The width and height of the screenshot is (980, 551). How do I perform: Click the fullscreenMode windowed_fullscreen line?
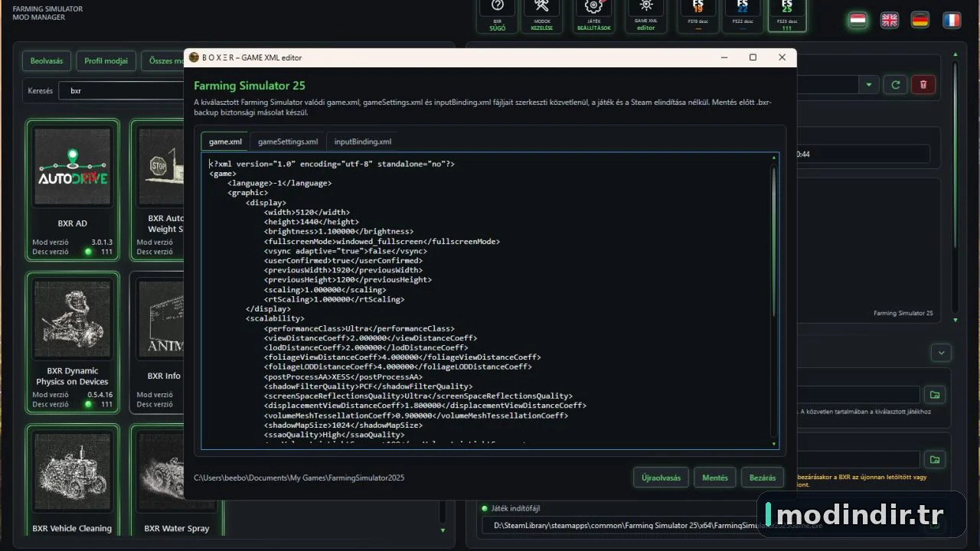[x=382, y=241]
